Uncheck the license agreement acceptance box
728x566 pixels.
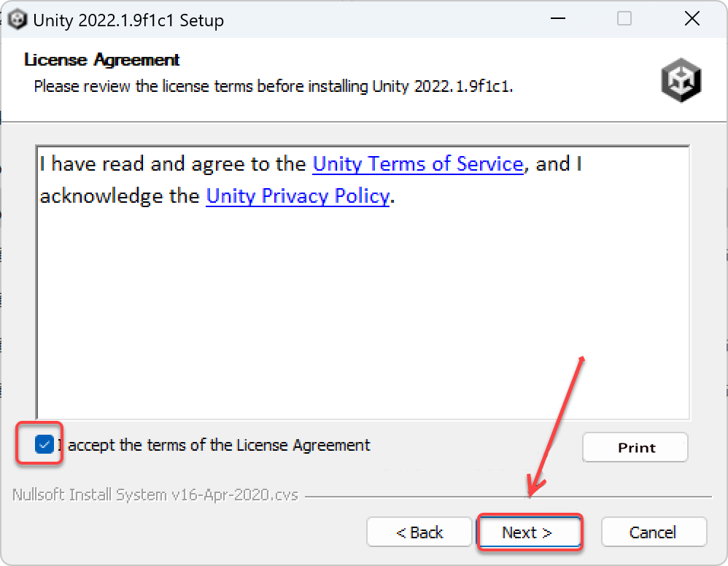[44, 443]
